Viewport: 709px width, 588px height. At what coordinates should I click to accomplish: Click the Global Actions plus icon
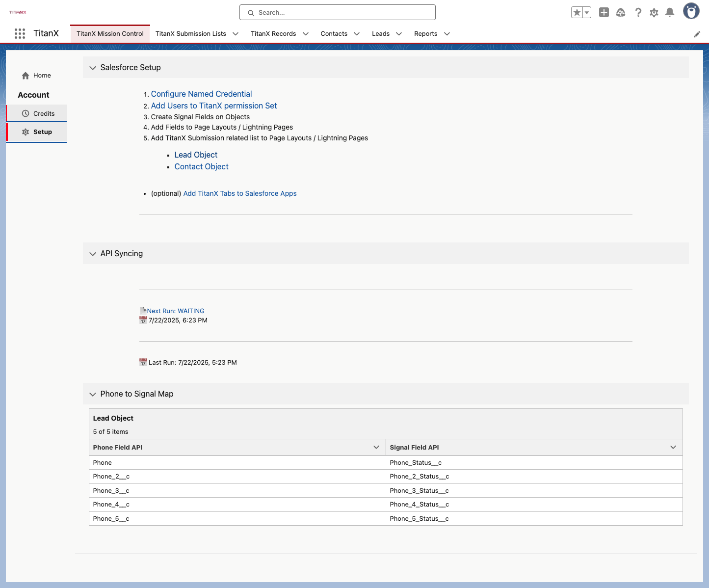click(604, 13)
